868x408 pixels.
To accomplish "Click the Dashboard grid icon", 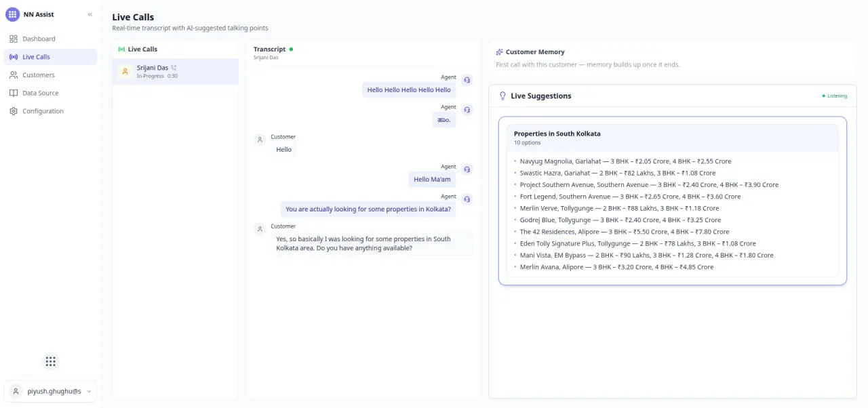I will [x=14, y=39].
